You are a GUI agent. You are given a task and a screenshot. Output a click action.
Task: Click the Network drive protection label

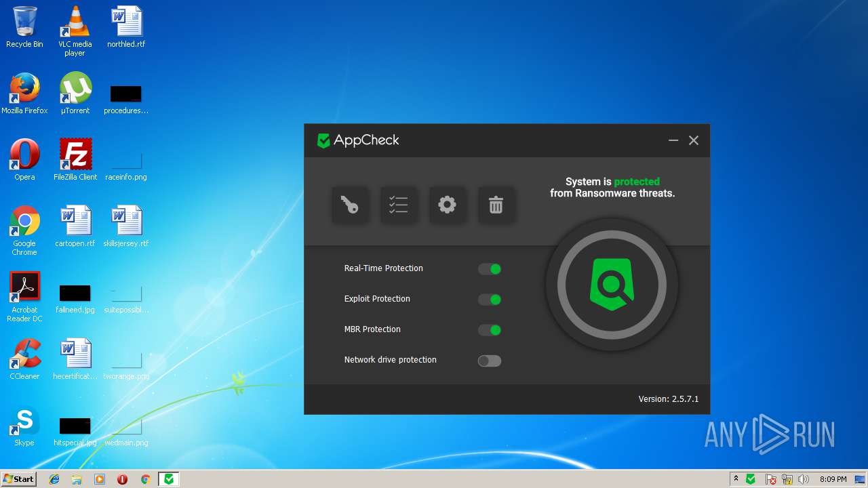point(391,360)
